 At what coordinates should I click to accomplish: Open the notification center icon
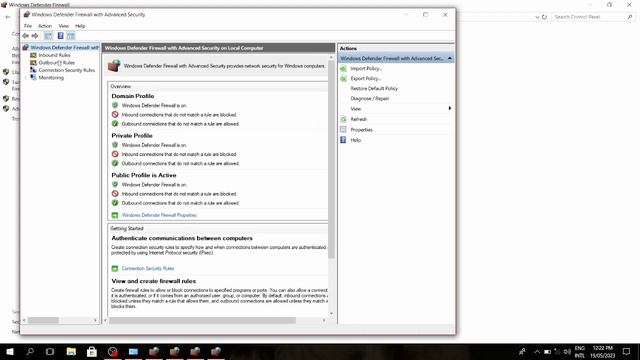(627, 352)
